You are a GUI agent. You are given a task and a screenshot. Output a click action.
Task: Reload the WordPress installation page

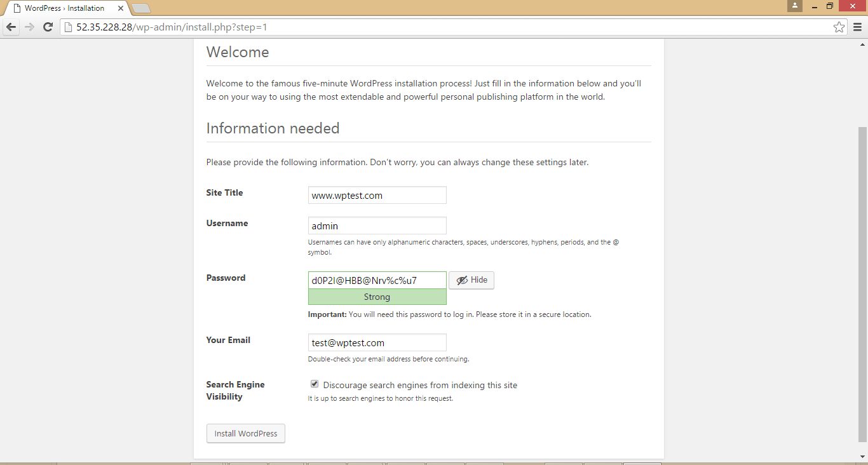[x=48, y=27]
